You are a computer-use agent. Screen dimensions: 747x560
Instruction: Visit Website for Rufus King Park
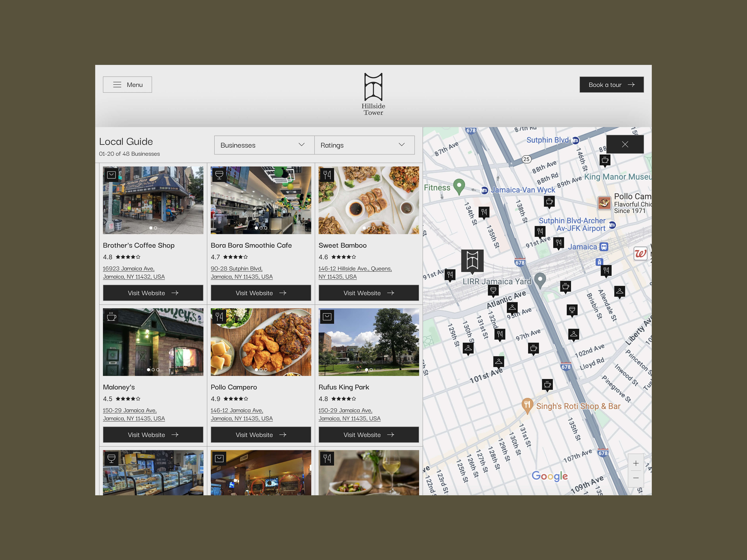click(x=369, y=435)
